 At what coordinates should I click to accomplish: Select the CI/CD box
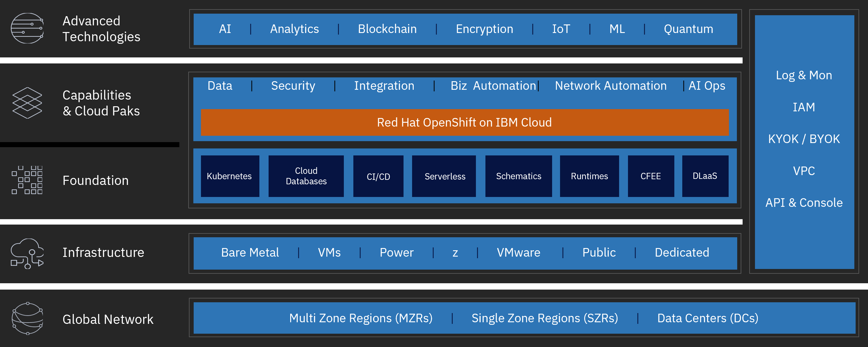378,176
